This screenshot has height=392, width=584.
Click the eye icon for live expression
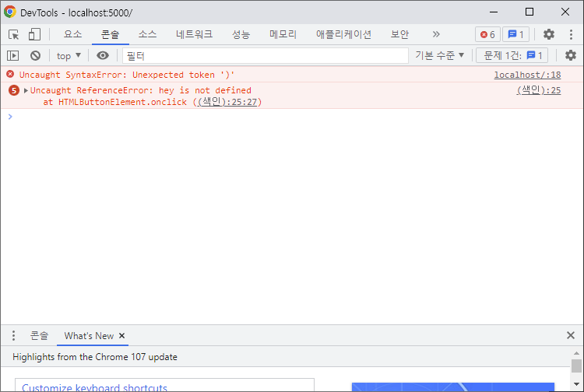[103, 56]
